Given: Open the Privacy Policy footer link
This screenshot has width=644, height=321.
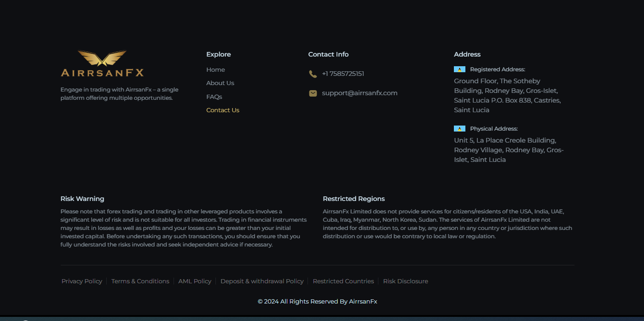Looking at the screenshot, I should 82,281.
